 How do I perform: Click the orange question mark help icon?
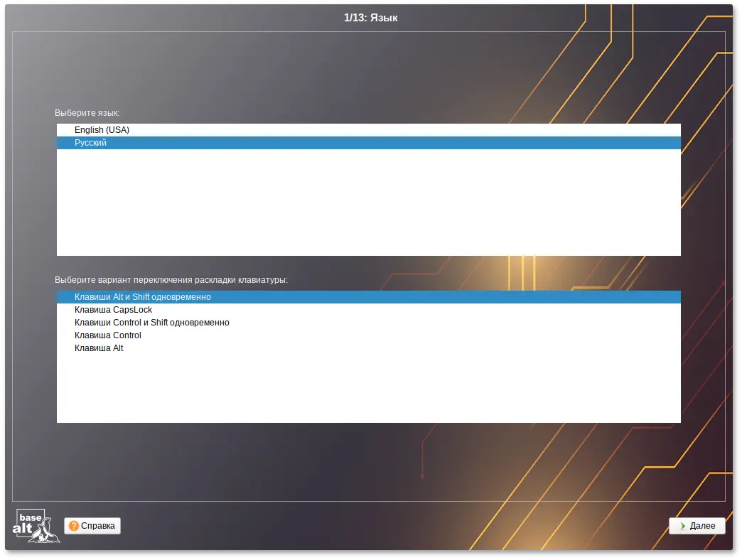(x=74, y=526)
